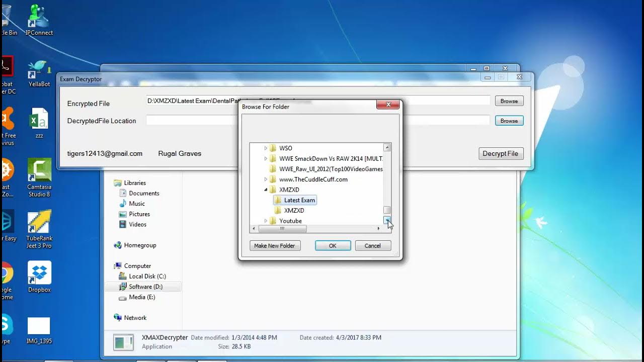Viewport: 644px width, 362px height.
Task: Launch Camtasia Studio 8 from desktop
Action: [39, 177]
